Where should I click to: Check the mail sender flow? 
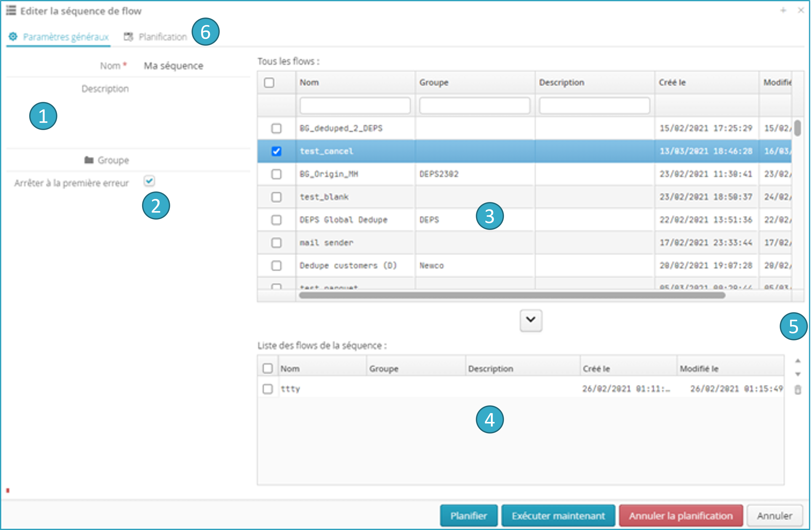[x=276, y=243]
